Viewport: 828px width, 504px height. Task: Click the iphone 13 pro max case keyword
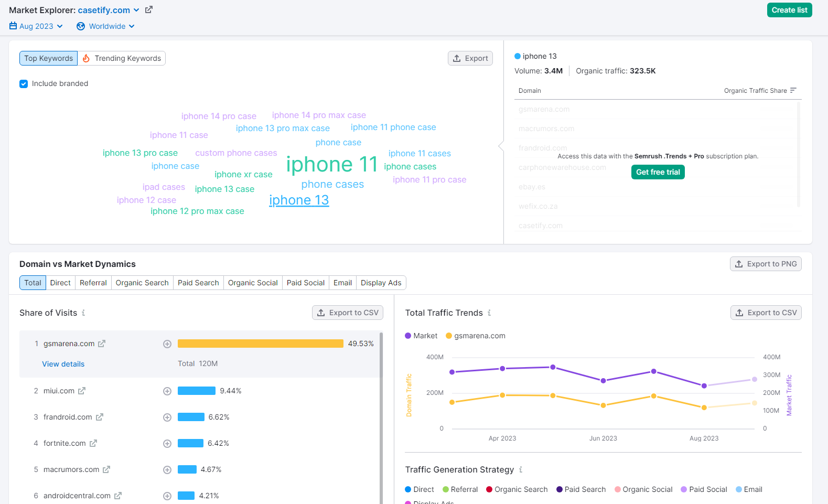click(x=283, y=128)
